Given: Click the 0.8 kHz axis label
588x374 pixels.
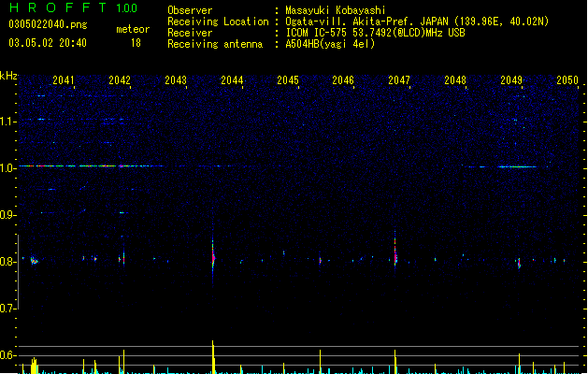Looking at the screenshot, I should click(7, 262).
